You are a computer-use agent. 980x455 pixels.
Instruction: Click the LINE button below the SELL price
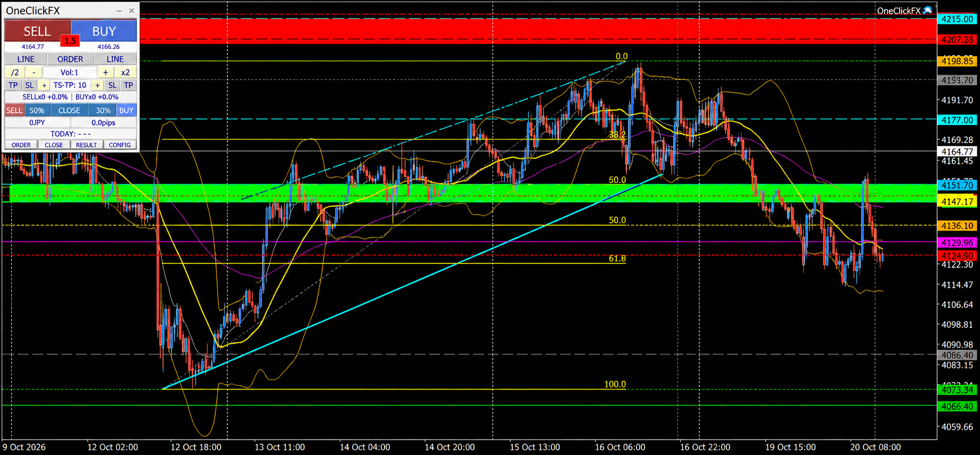(x=26, y=59)
